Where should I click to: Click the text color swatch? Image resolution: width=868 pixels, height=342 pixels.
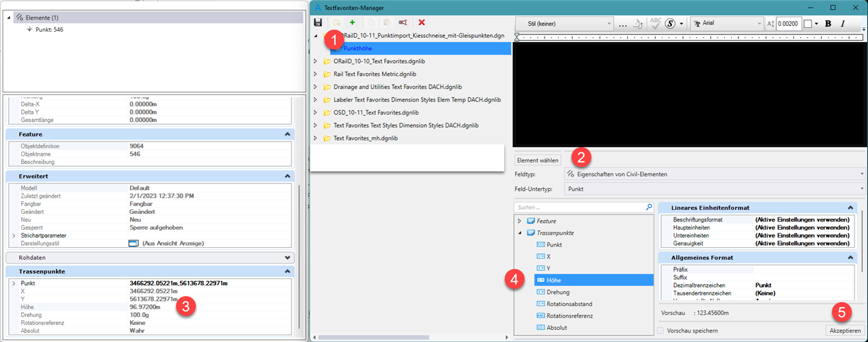coord(808,24)
